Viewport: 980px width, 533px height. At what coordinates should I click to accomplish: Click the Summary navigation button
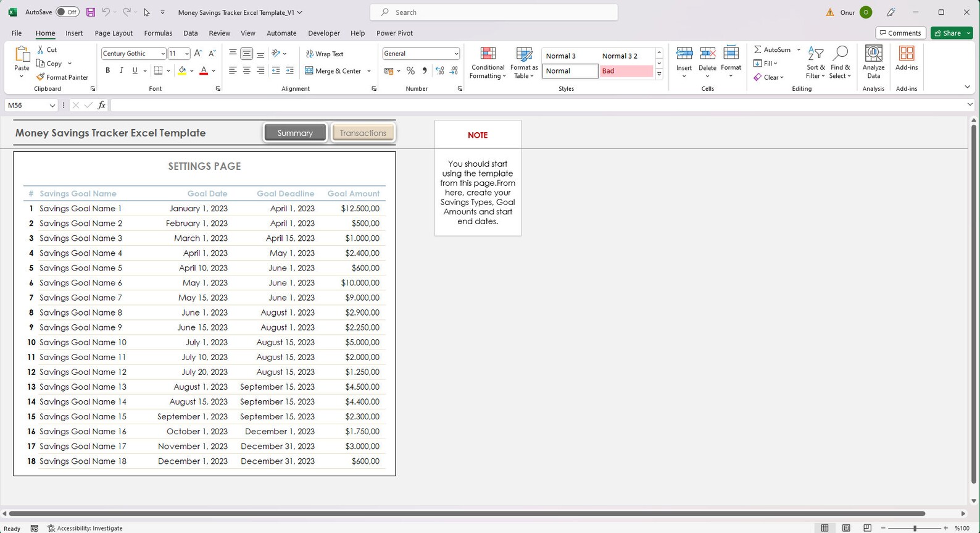pyautogui.click(x=295, y=133)
